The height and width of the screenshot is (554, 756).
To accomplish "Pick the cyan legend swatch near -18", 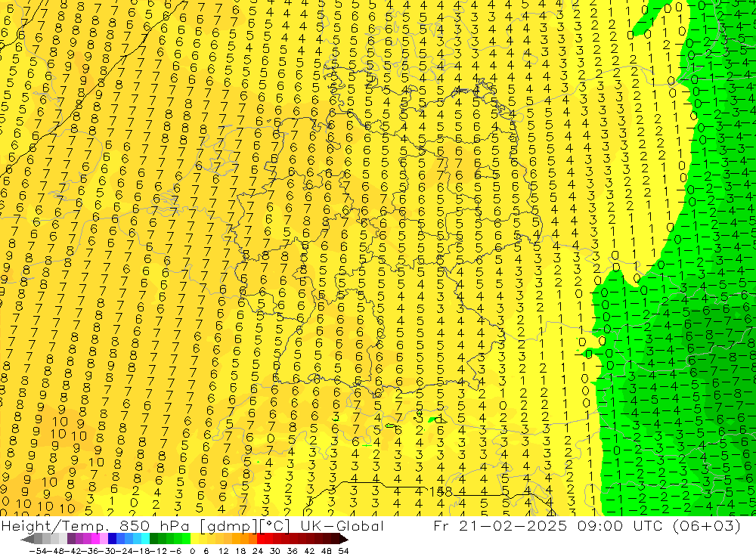I will [145, 539].
